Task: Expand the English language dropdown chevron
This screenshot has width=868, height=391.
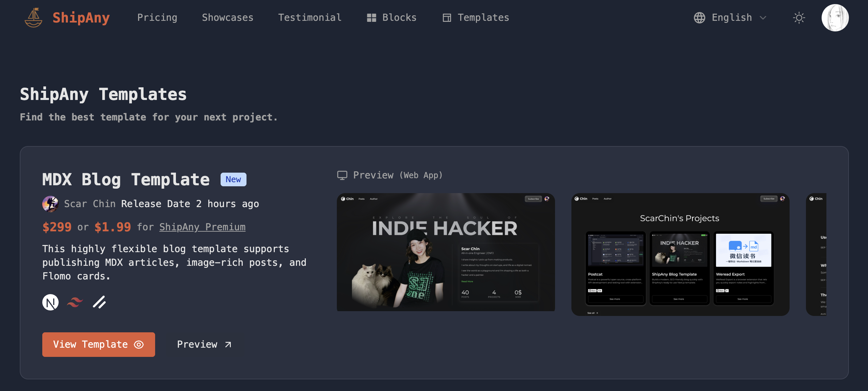Action: tap(763, 18)
